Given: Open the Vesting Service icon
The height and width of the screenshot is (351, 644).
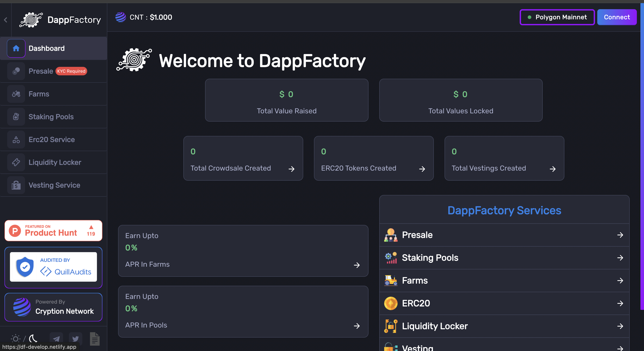Looking at the screenshot, I should 16,185.
